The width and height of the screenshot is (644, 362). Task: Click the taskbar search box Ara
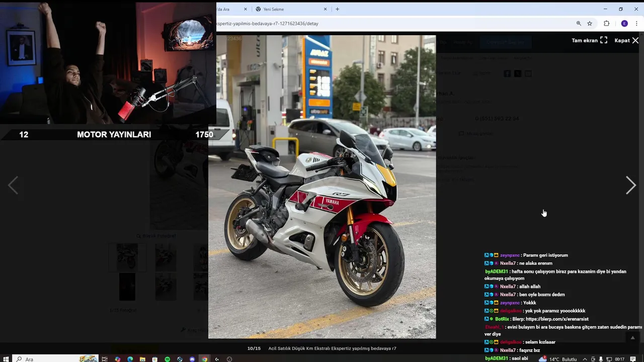pyautogui.click(x=55, y=359)
